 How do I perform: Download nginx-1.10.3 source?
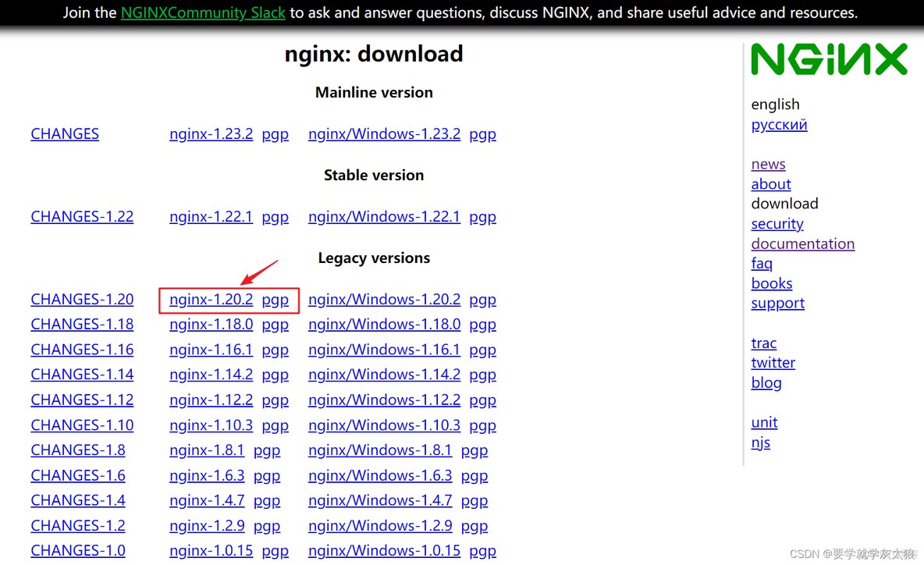point(211,425)
